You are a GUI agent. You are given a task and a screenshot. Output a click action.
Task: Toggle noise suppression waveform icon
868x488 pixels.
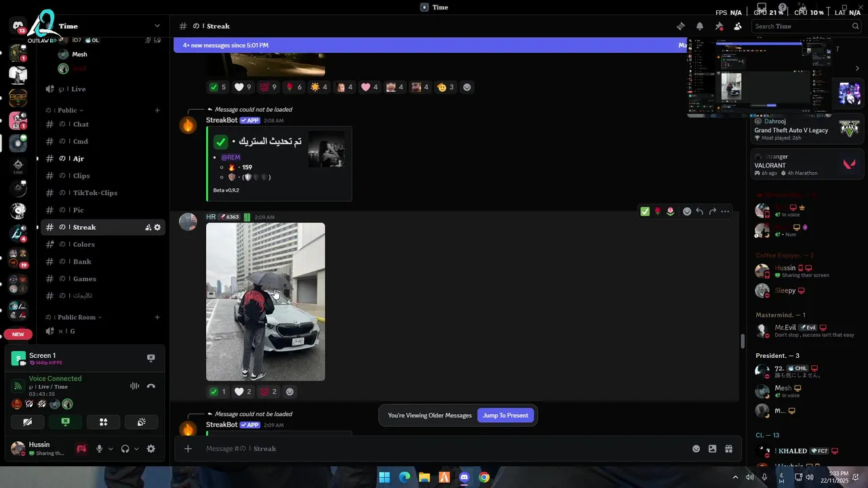click(x=135, y=386)
